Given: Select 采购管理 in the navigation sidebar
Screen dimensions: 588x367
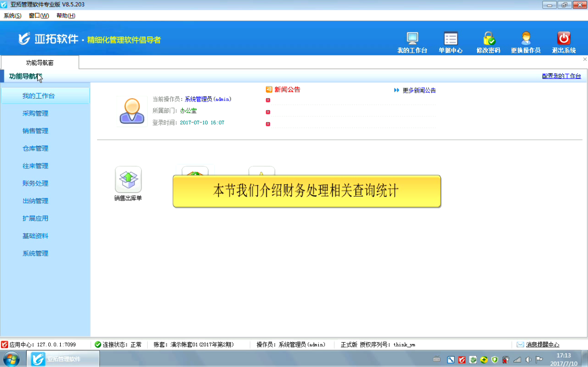Looking at the screenshot, I should (35, 113).
